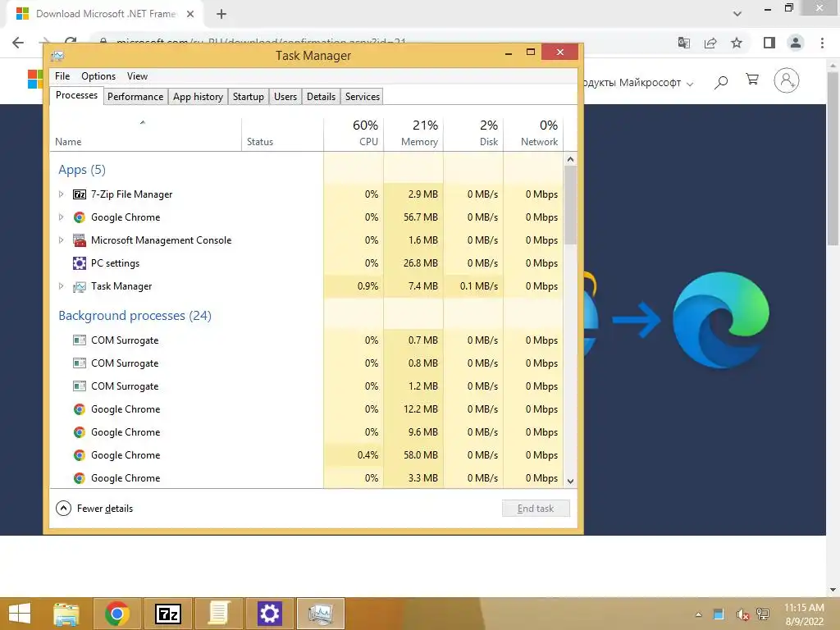The image size is (840, 630).
Task: Open Chrome profile avatar icon
Action: 796,43
